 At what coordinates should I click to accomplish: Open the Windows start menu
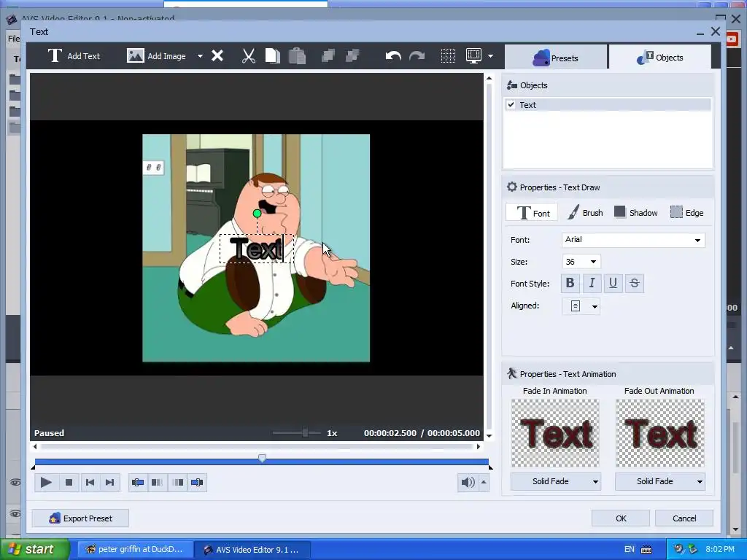[x=34, y=549]
